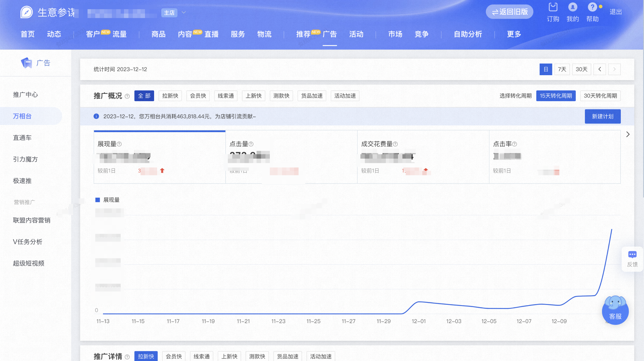Open the 订购 shopping bag icon
Screen dimensions: 644x361
(x=553, y=7)
